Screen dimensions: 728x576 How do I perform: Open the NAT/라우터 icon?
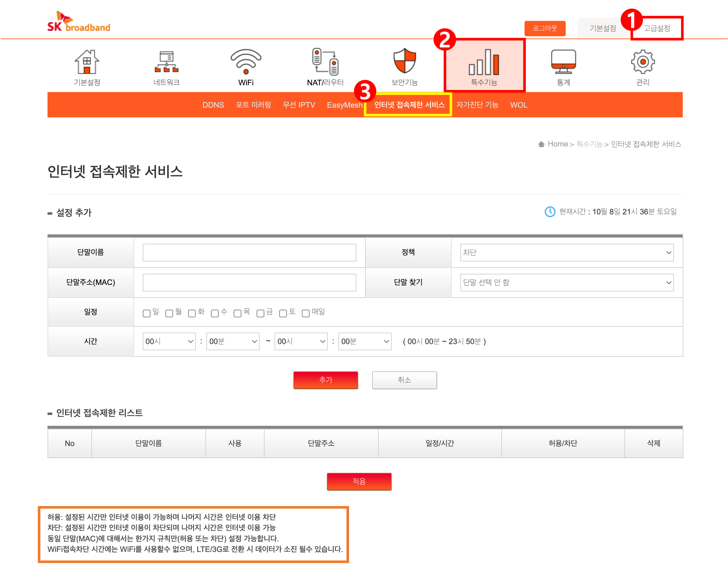pyautogui.click(x=325, y=62)
